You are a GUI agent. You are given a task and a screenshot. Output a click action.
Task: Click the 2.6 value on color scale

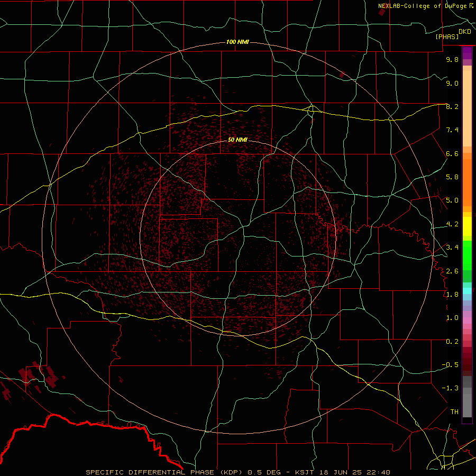click(x=452, y=271)
